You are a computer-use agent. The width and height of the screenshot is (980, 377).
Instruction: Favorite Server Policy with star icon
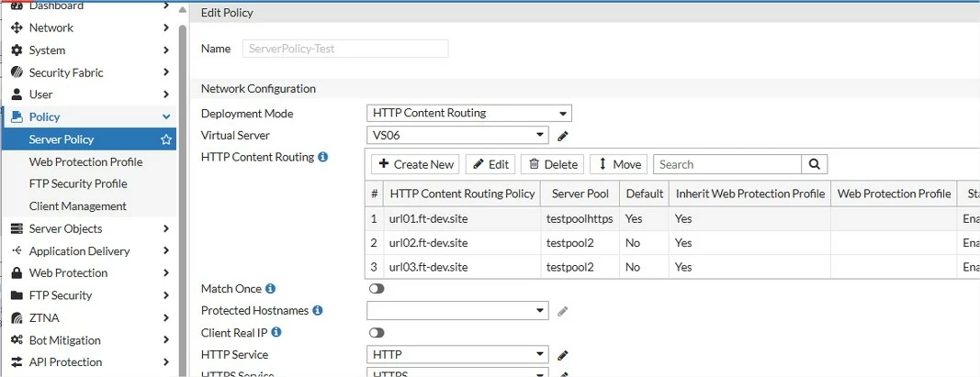165,139
